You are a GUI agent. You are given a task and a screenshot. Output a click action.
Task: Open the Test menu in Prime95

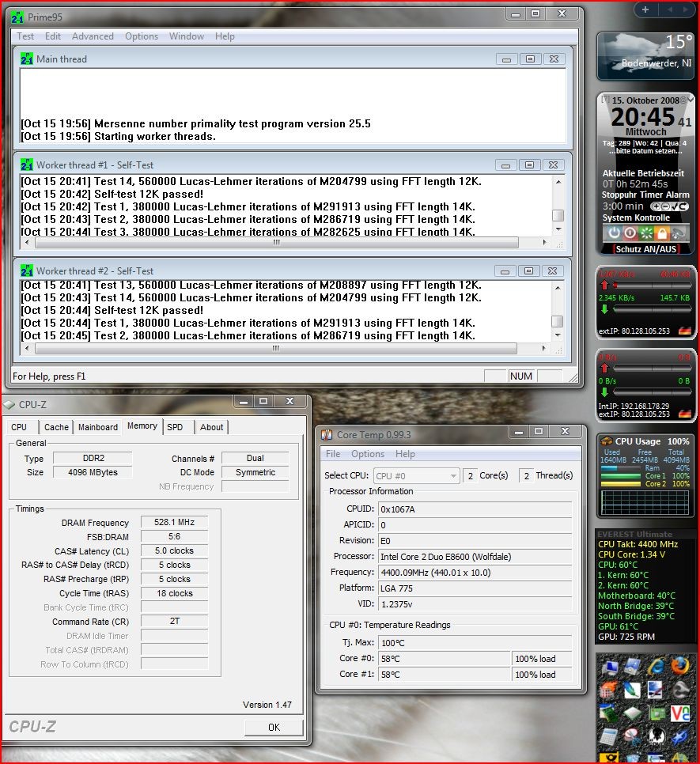click(25, 36)
